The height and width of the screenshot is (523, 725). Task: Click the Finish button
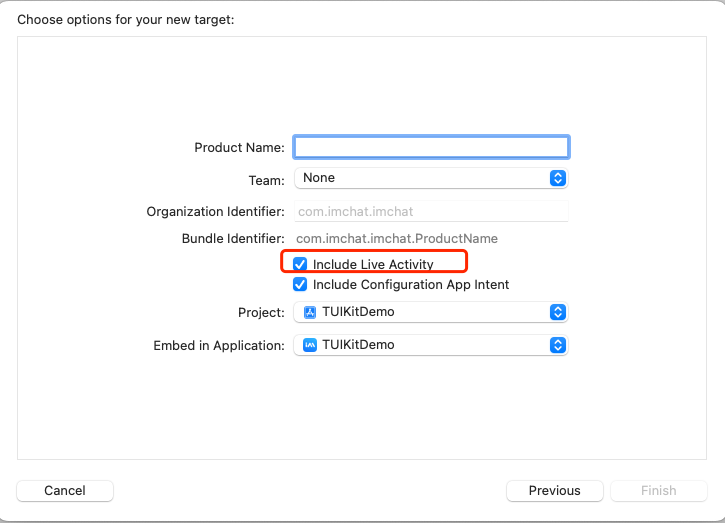click(x=658, y=491)
